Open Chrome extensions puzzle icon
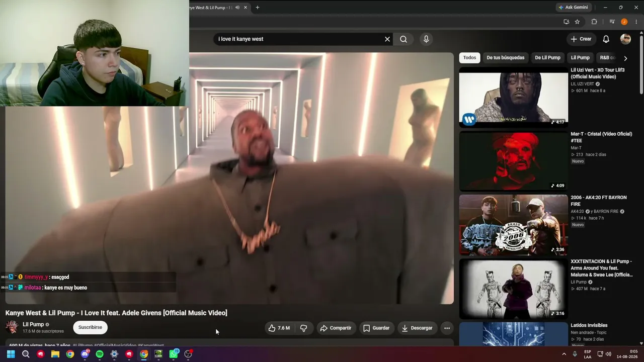This screenshot has height=362, width=644. (594, 22)
